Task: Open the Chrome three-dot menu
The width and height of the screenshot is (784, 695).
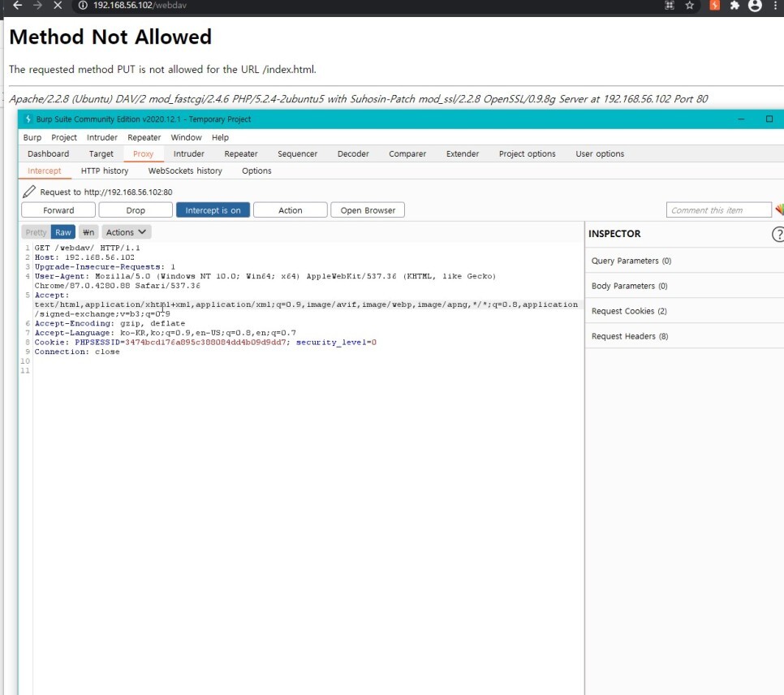Action: pos(776,6)
